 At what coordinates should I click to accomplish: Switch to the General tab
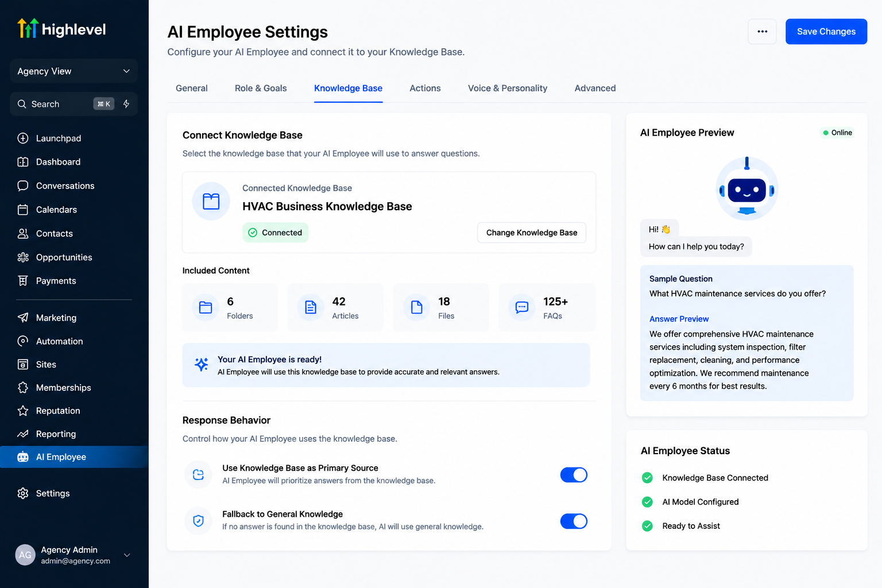pyautogui.click(x=192, y=88)
